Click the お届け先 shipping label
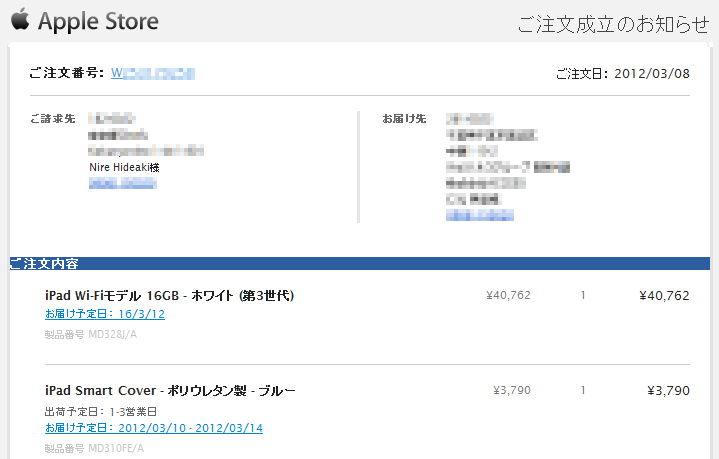 [404, 119]
